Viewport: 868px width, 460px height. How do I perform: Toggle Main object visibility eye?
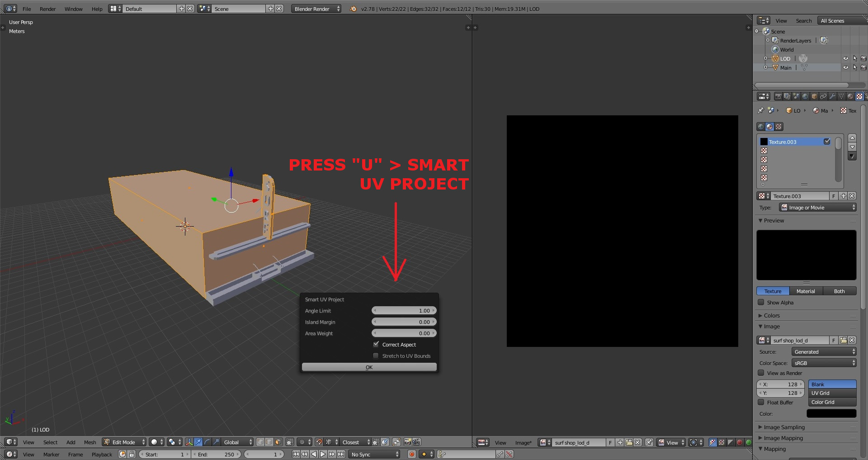846,67
